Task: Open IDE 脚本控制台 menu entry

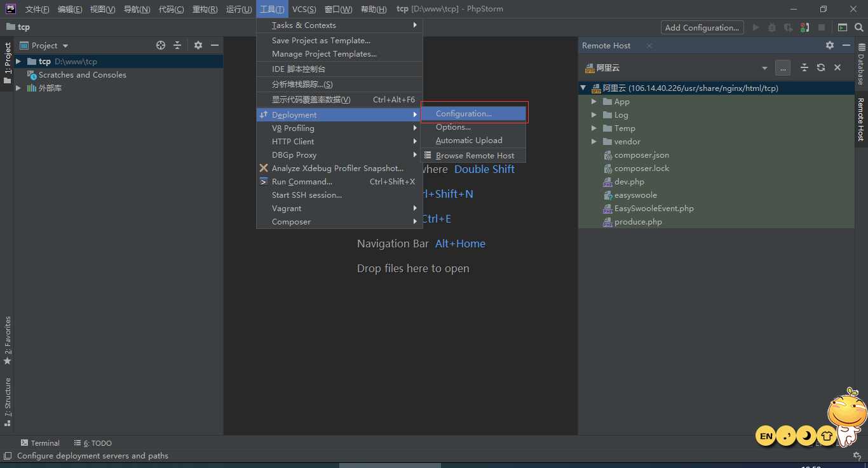Action: (x=339, y=69)
